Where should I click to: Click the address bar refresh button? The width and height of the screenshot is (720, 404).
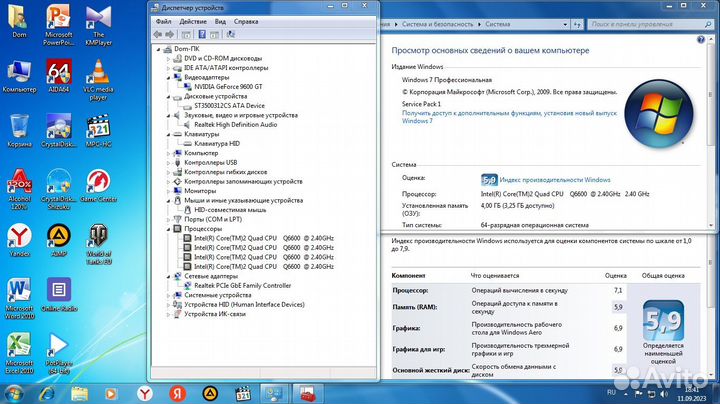coord(577,24)
